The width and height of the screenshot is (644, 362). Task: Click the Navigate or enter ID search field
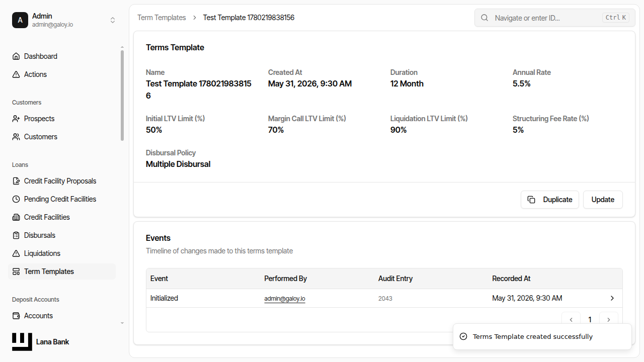coord(555,18)
